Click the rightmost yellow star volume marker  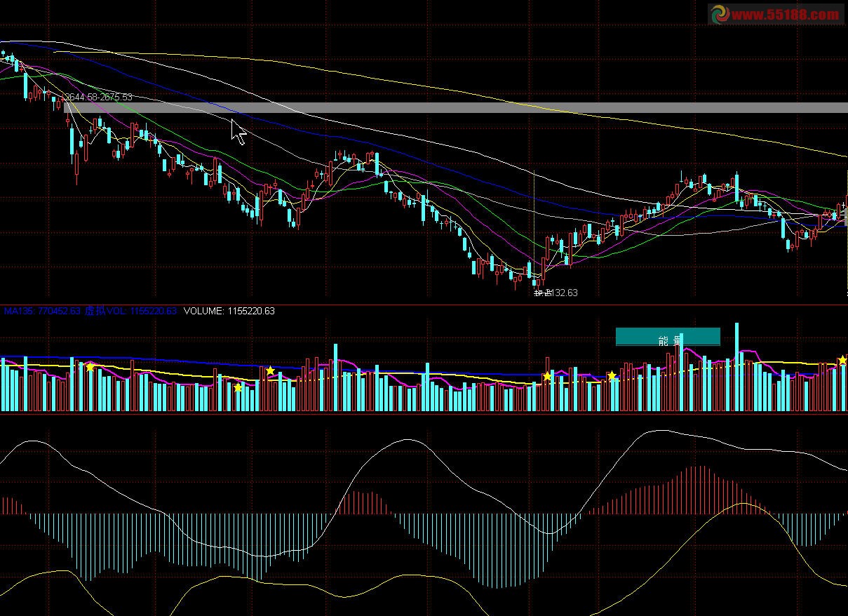842,360
